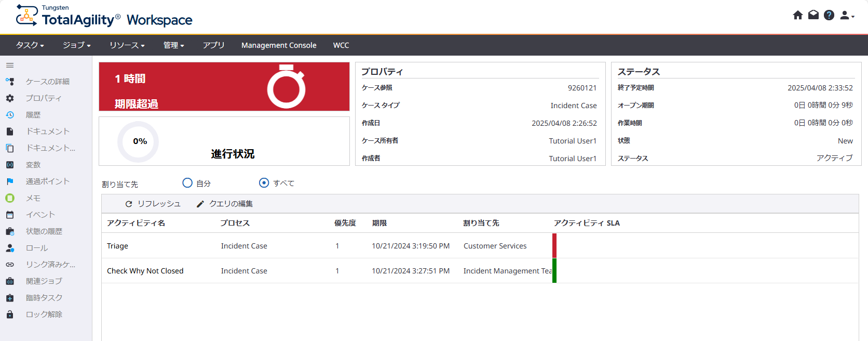868x341 pixels.
Task: Expand the ジョブ dropdown menu
Action: coord(76,45)
